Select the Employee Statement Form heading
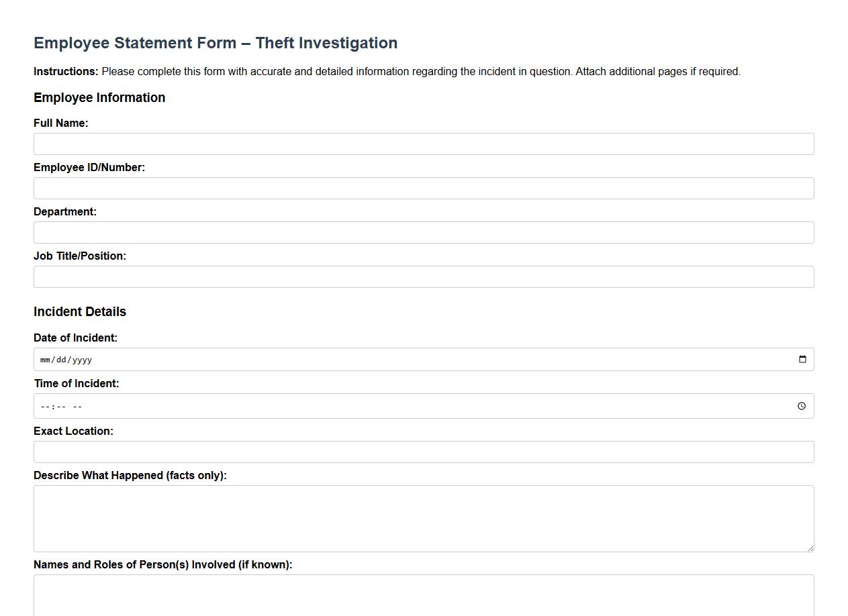Image resolution: width=848 pixels, height=616 pixels. pyautogui.click(x=216, y=42)
